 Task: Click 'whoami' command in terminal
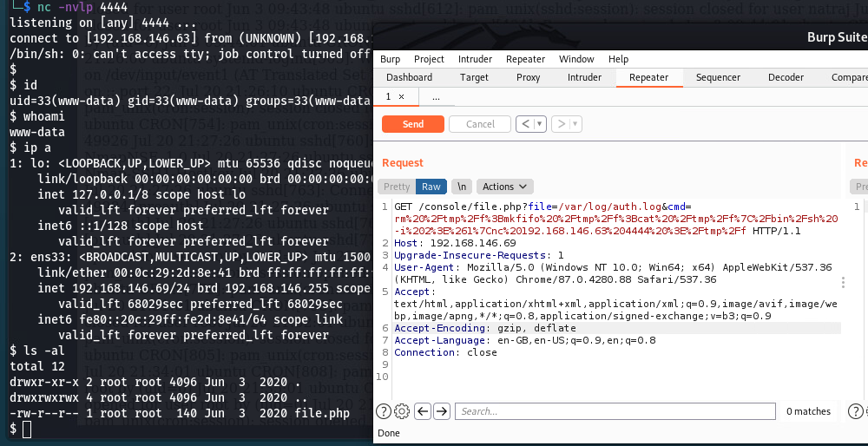tap(43, 117)
